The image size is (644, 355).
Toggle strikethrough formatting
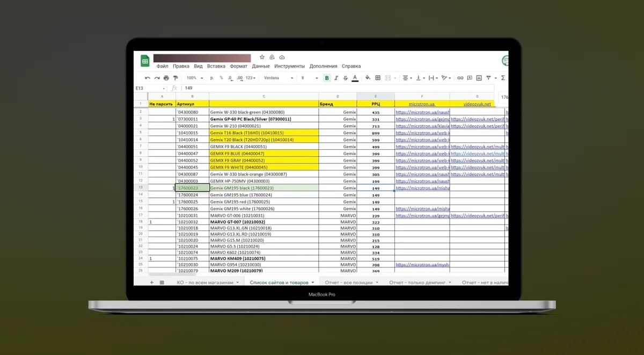point(346,78)
